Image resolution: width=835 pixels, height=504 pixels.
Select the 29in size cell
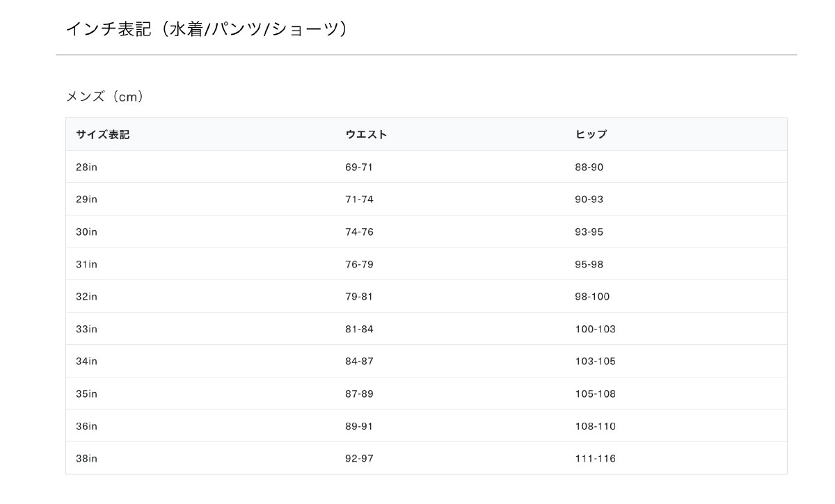86,200
